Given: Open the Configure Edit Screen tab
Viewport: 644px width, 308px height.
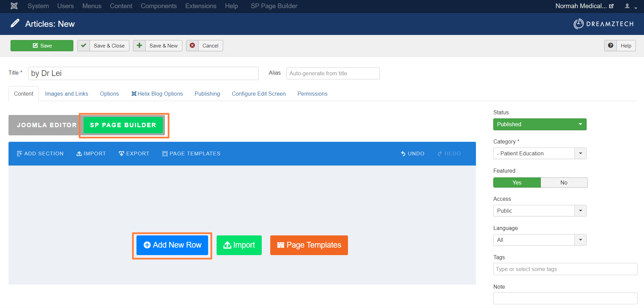Looking at the screenshot, I should tap(259, 94).
